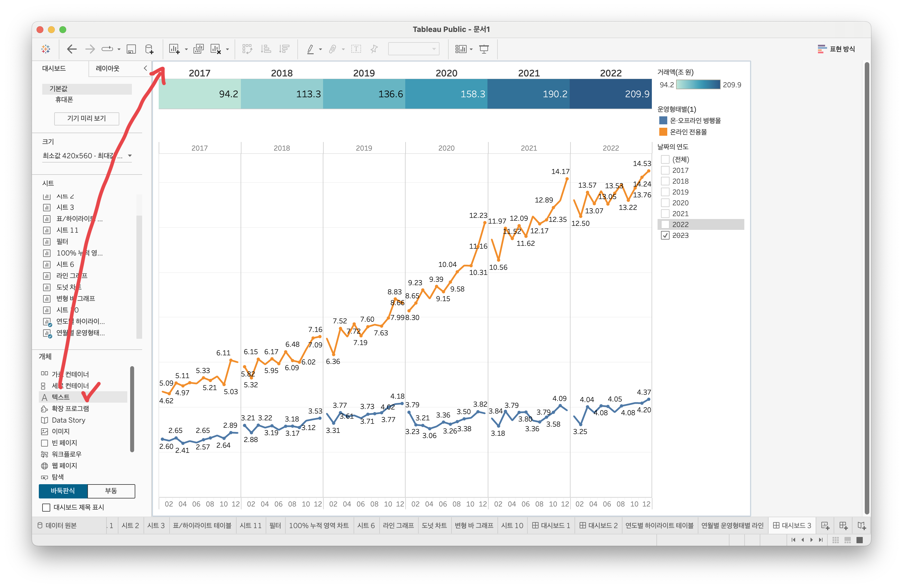Click the new dashboard icon at bottom
This screenshot has width=903, height=588.
(x=843, y=526)
